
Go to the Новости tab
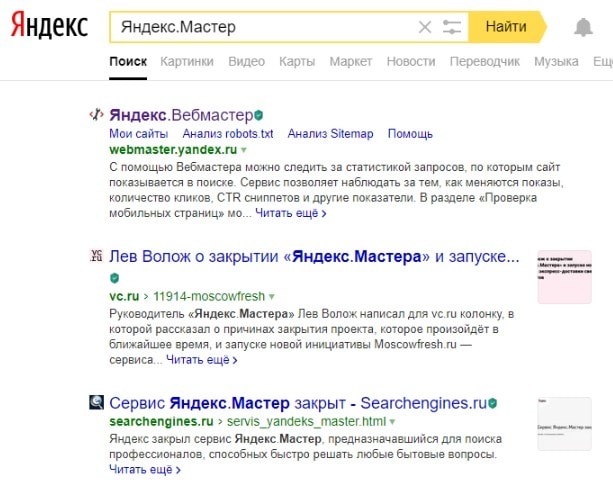(x=411, y=61)
